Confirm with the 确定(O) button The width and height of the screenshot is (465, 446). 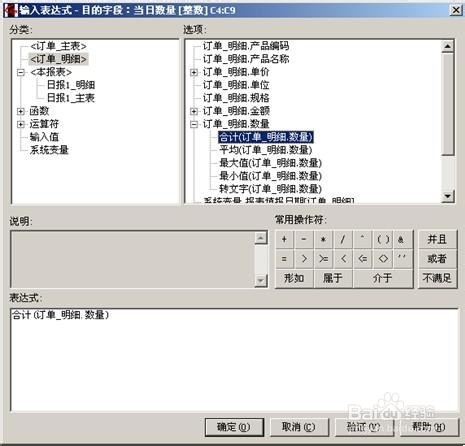[234, 427]
